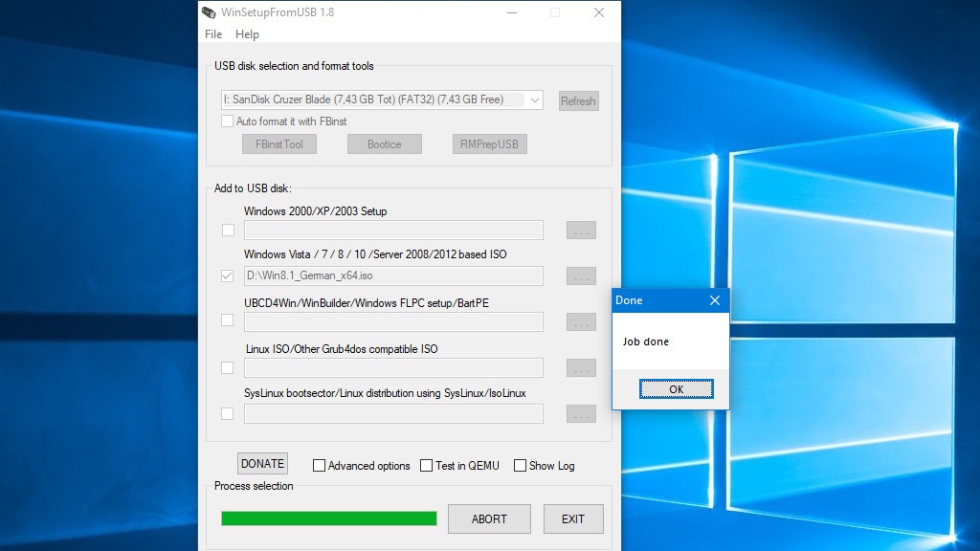Refresh the USB disk list
The width and height of the screenshot is (980, 551).
pyautogui.click(x=578, y=100)
